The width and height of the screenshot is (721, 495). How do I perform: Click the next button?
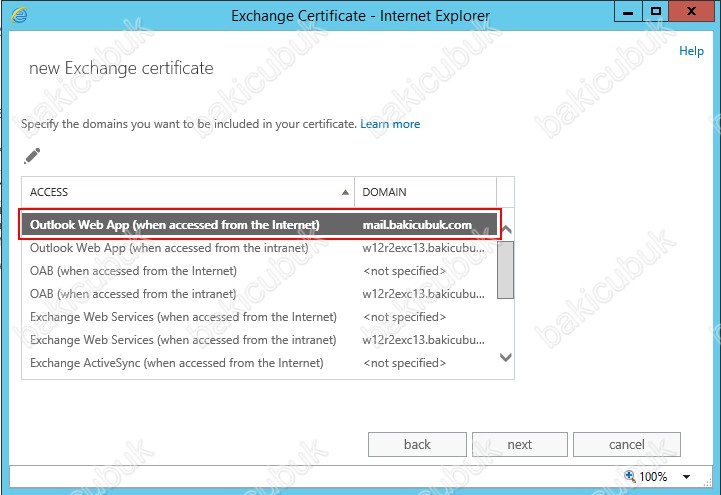click(x=520, y=444)
